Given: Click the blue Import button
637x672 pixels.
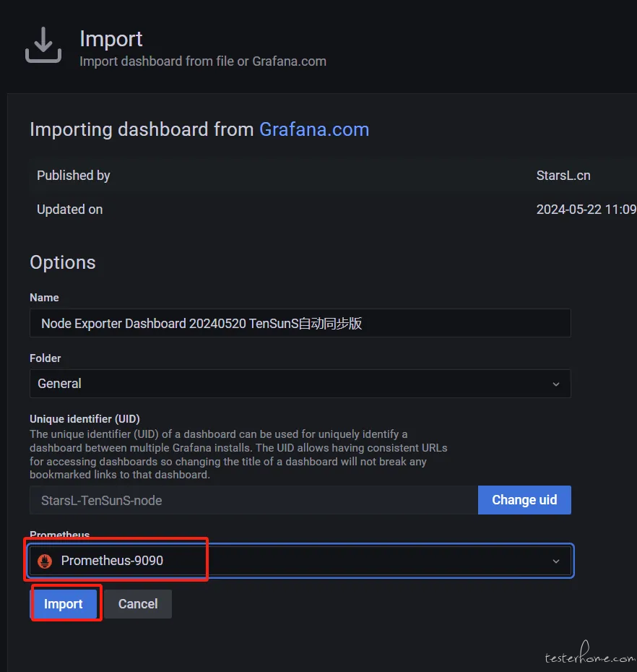Looking at the screenshot, I should click(64, 604).
